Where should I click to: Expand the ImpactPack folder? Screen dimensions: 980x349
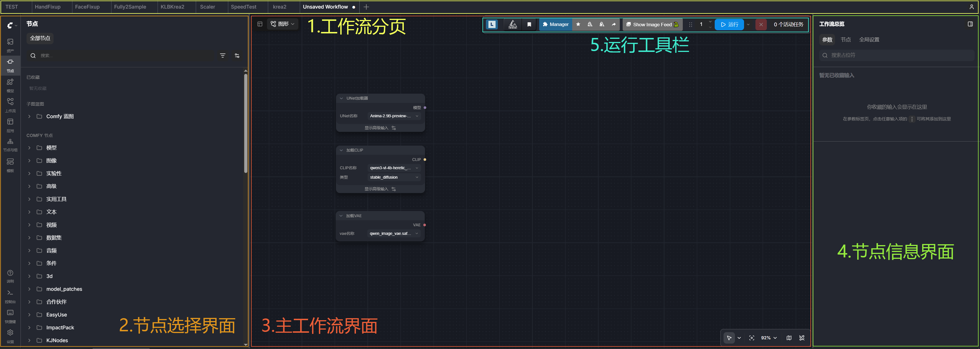[x=29, y=327]
